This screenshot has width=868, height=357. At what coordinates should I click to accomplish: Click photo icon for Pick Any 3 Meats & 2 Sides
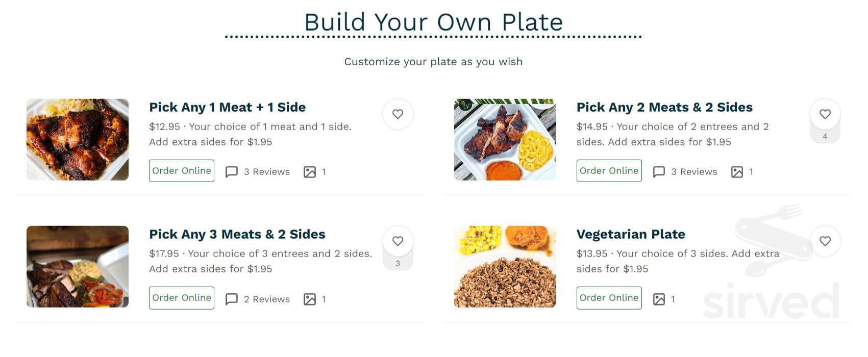(x=310, y=299)
